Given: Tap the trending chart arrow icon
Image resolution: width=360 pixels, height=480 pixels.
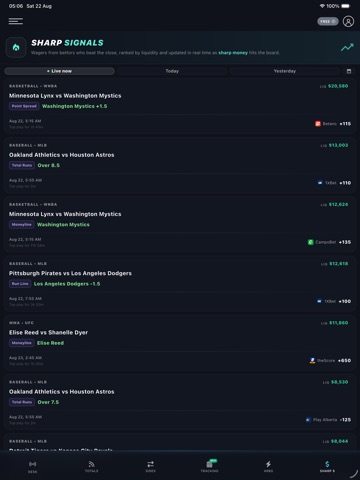Looking at the screenshot, I should coord(347,47).
